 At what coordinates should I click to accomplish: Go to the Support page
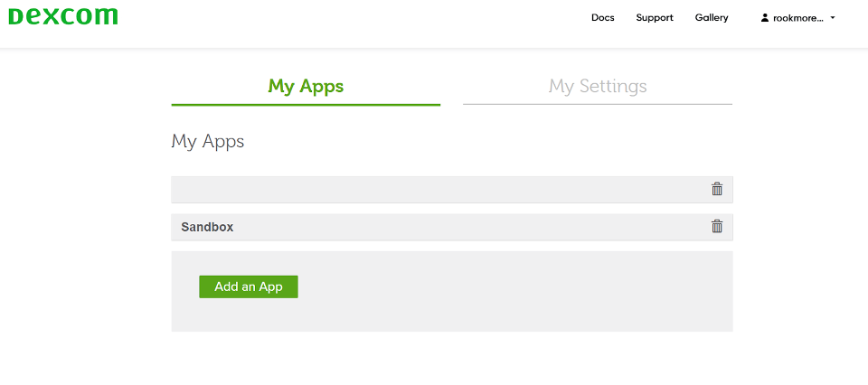(x=655, y=18)
